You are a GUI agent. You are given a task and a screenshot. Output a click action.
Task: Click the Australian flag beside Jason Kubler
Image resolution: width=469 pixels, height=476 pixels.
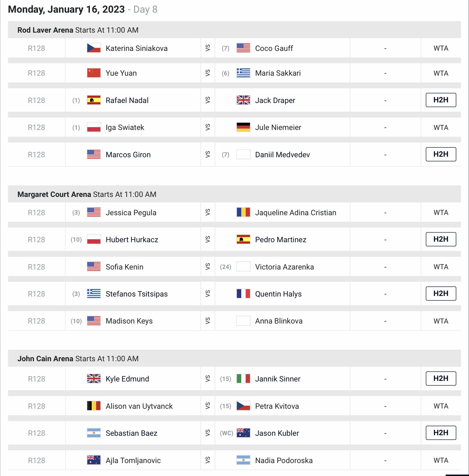point(243,433)
